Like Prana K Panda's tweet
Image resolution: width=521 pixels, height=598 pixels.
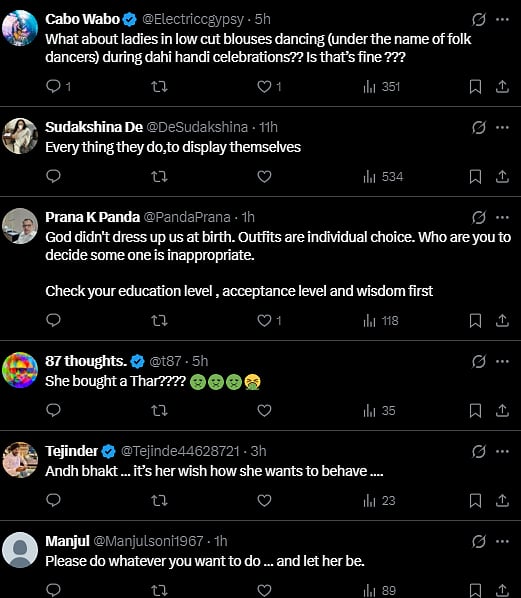pos(269,321)
